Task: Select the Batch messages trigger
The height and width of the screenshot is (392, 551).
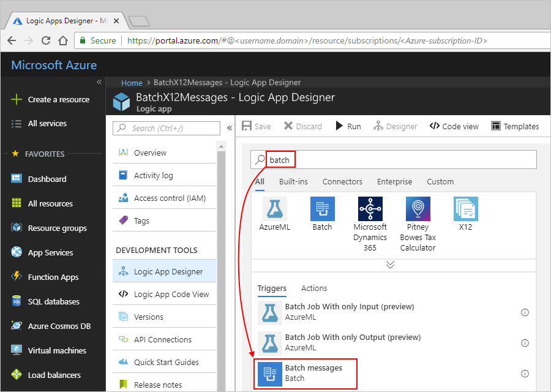Action: pos(306,373)
